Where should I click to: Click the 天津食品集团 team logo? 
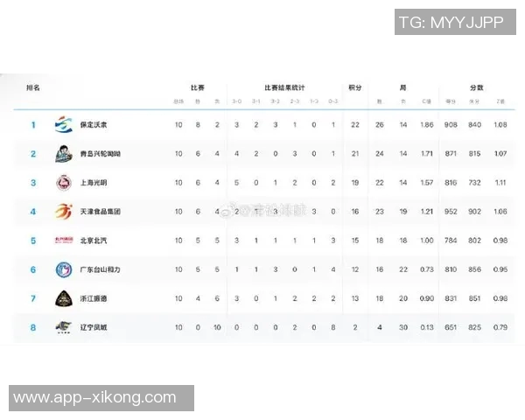pos(63,211)
